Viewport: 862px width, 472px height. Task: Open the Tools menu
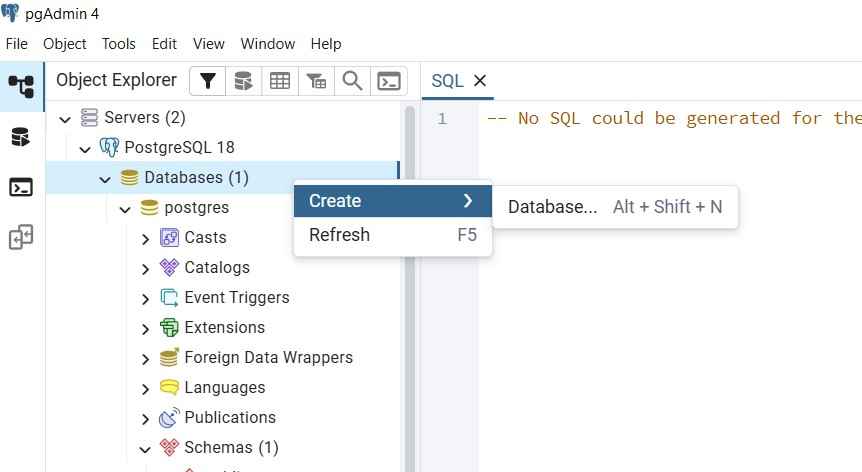tap(118, 44)
